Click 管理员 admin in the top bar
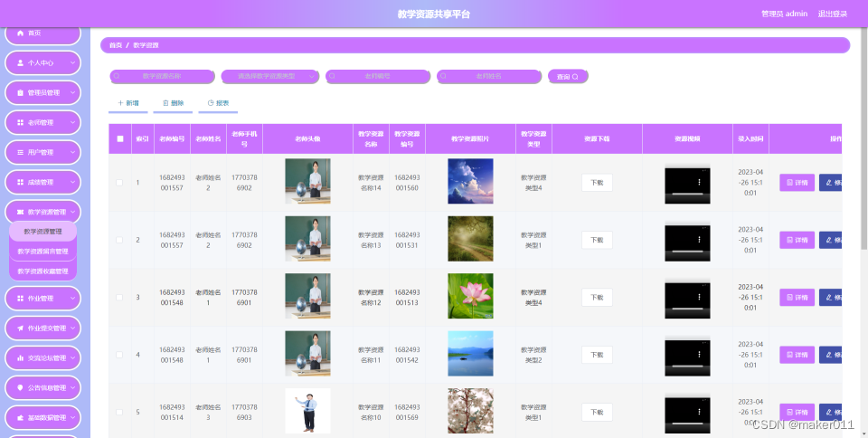868x438 pixels. pyautogui.click(x=785, y=14)
